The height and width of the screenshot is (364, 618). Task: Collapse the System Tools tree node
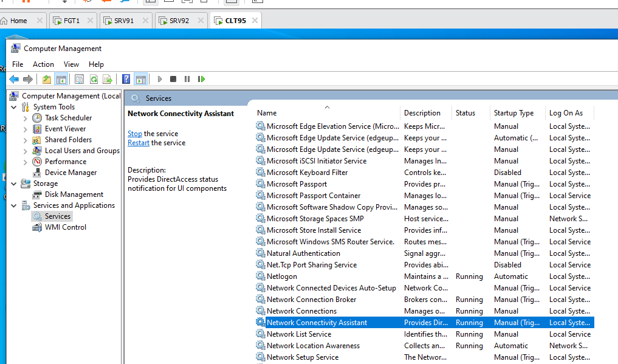point(14,107)
